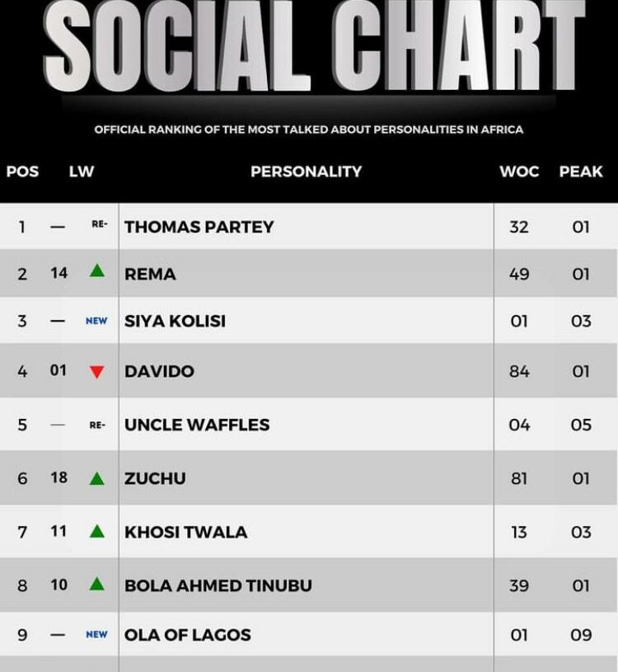Click green up arrow beside Rema
Screen dimensions: 618x672
tap(97, 270)
